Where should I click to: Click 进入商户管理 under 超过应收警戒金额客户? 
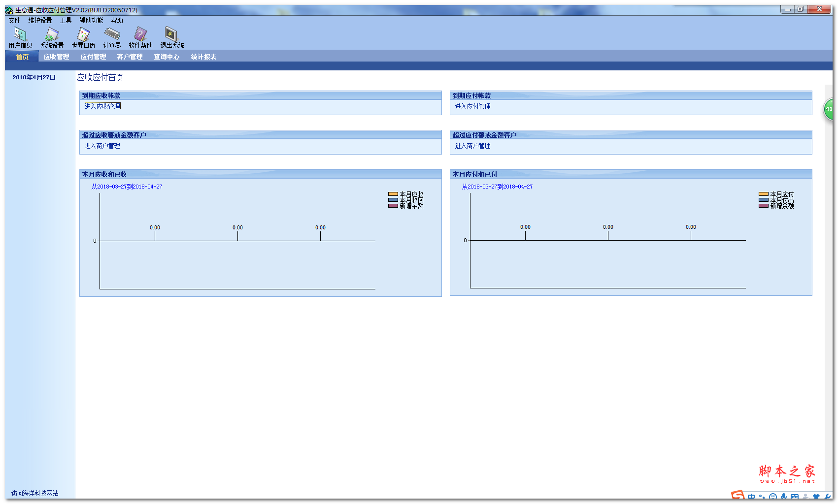click(102, 146)
